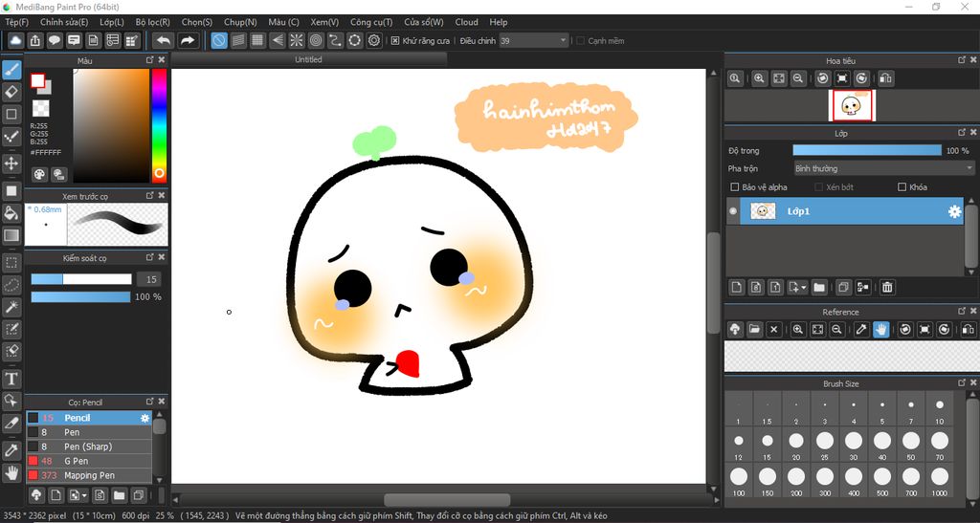This screenshot has width=980, height=523.
Task: Open an image in Reference panel
Action: pyautogui.click(x=754, y=329)
